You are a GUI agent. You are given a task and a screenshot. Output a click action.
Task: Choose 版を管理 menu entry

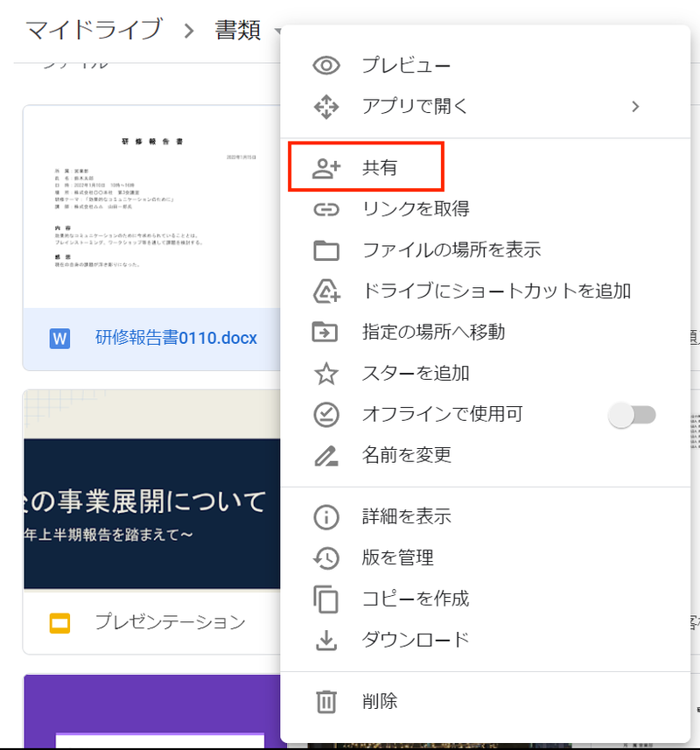coord(485,558)
